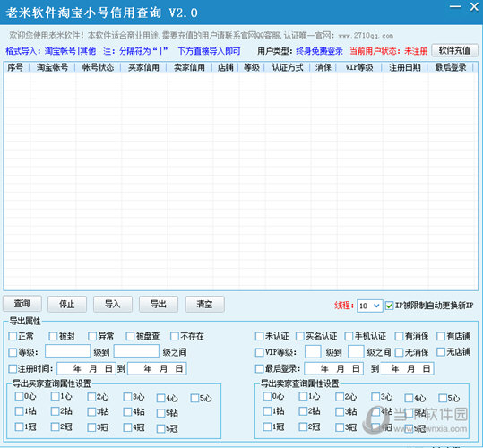
Task: Check buyer 0心 credit checkbox
Action: point(19,396)
